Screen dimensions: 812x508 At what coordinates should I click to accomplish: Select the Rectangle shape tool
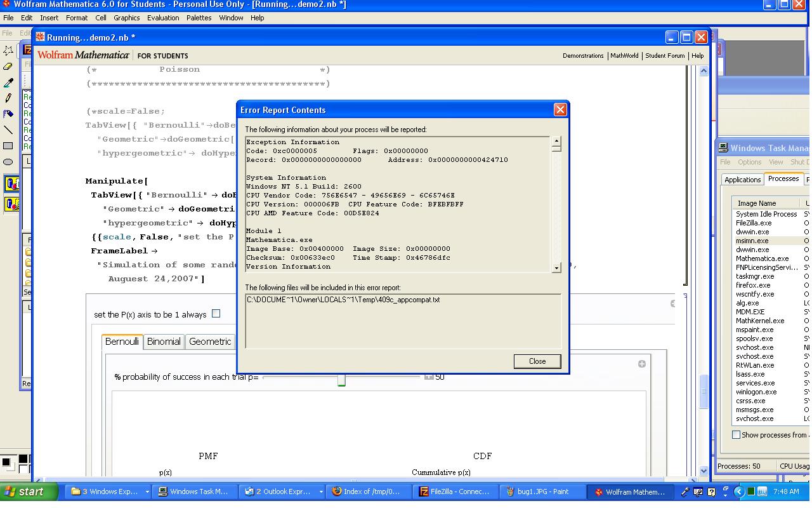pos(8,146)
